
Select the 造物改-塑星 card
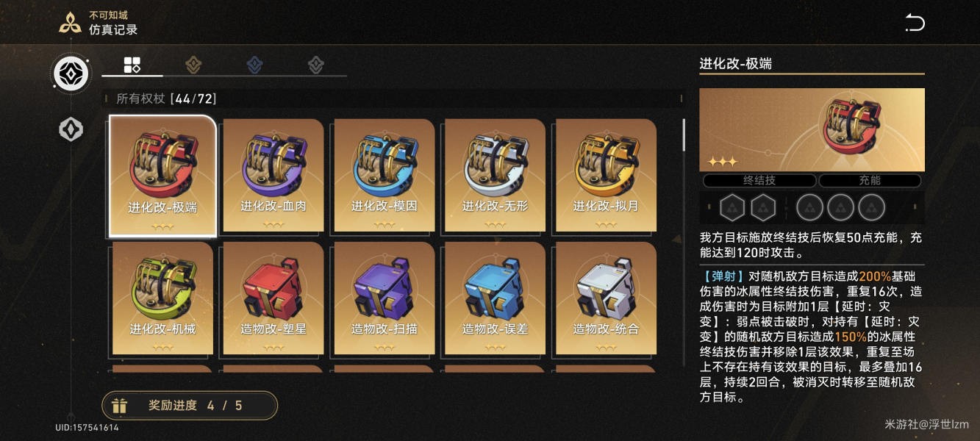point(273,298)
